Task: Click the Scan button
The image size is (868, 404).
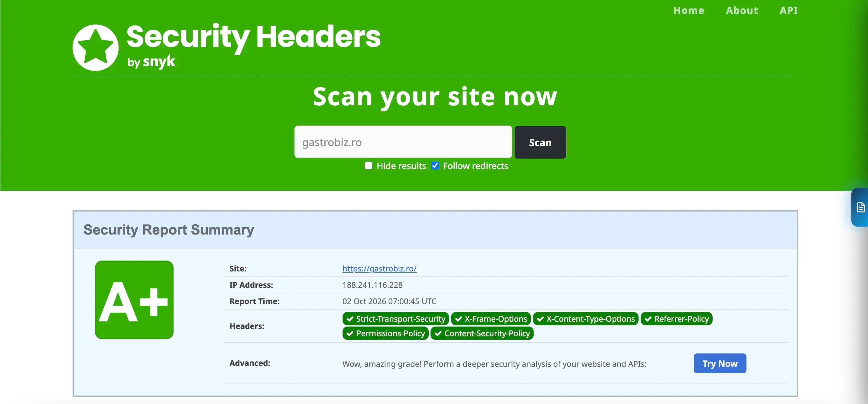Action: (540, 142)
